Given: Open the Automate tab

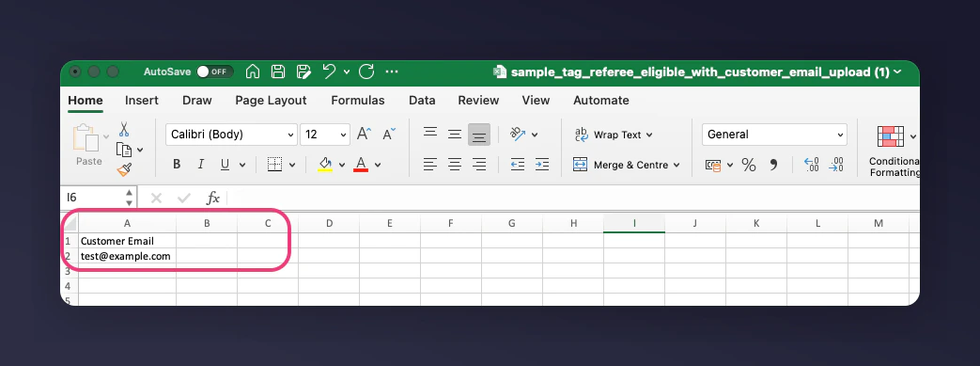Looking at the screenshot, I should coord(600,100).
